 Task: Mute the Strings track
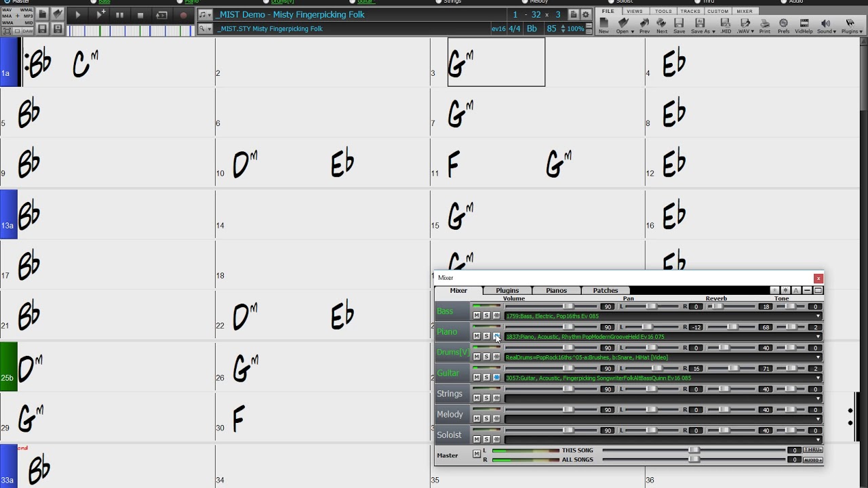pos(477,399)
